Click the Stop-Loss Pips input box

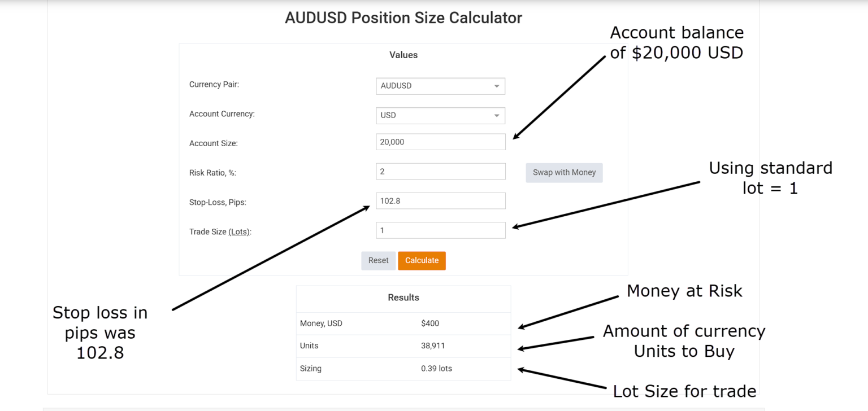440,200
